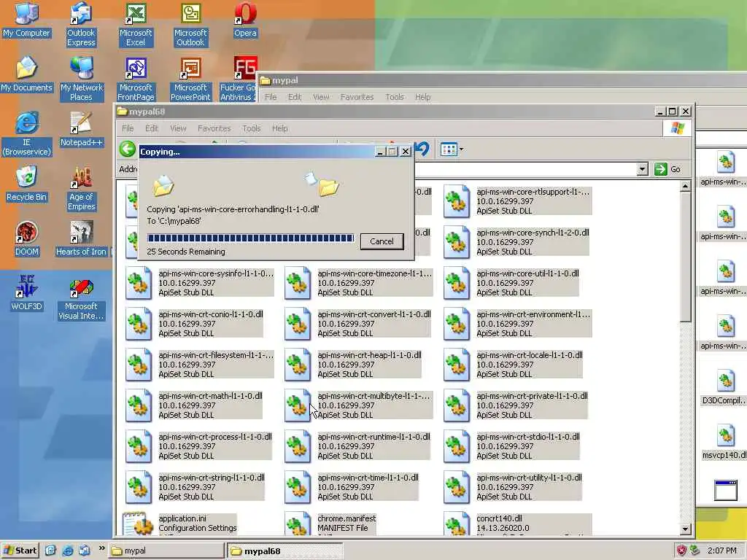Select api-ms-win-crt-stdio-l1-1-0.dll file name
This screenshot has height=560, width=747.
click(x=528, y=437)
